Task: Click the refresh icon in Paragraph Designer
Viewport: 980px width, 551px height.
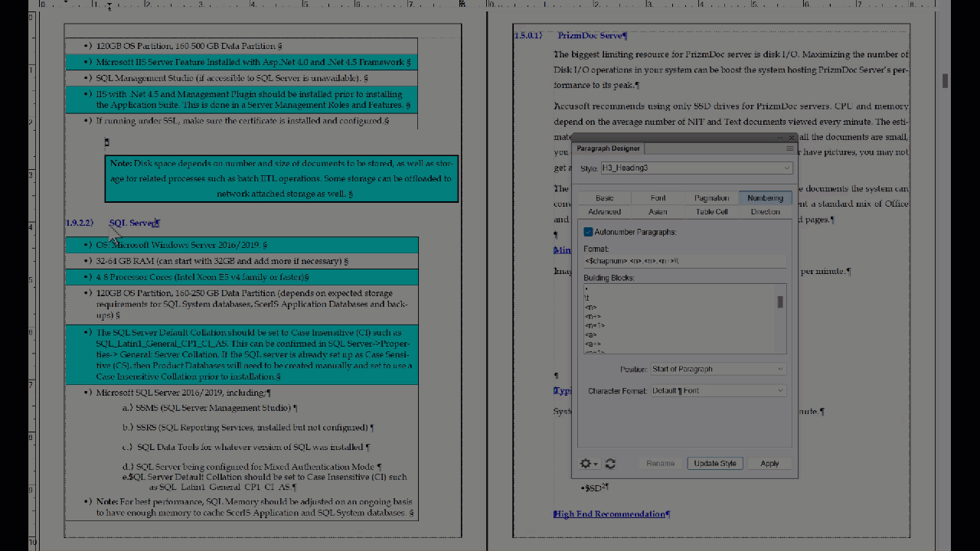Action: click(x=610, y=464)
